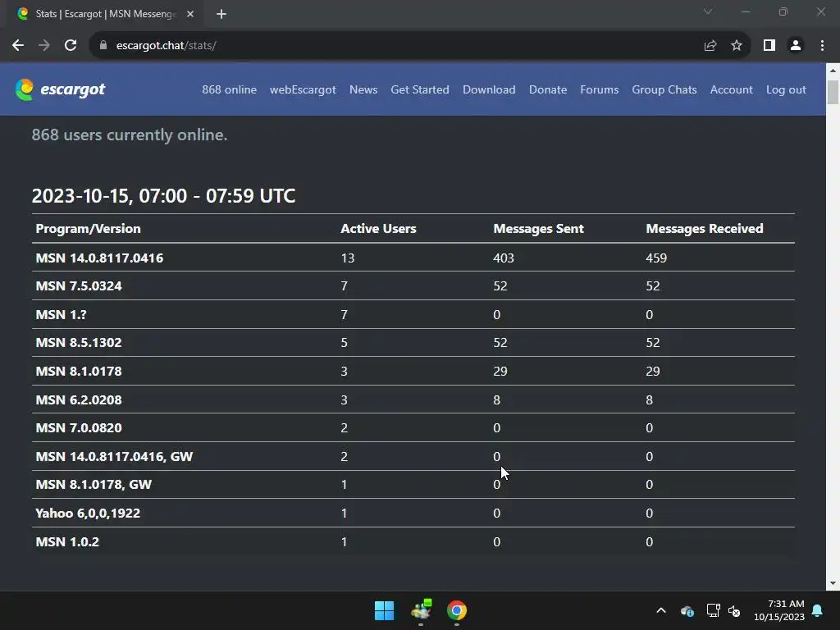840x630 pixels.
Task: Click Log out
Action: coord(786,89)
